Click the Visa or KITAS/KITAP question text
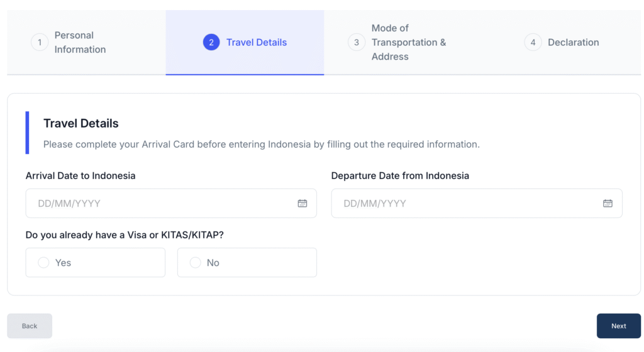 pyautogui.click(x=125, y=235)
